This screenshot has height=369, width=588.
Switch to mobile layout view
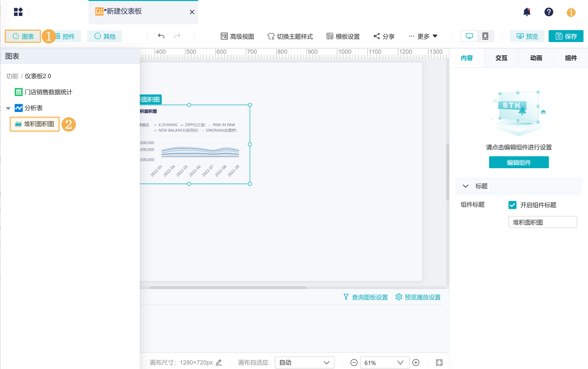[485, 36]
